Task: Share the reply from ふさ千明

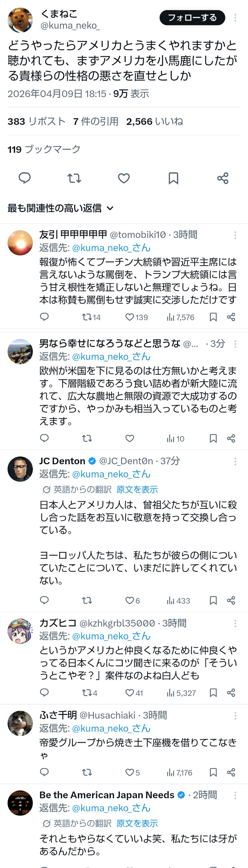Action: tap(231, 772)
